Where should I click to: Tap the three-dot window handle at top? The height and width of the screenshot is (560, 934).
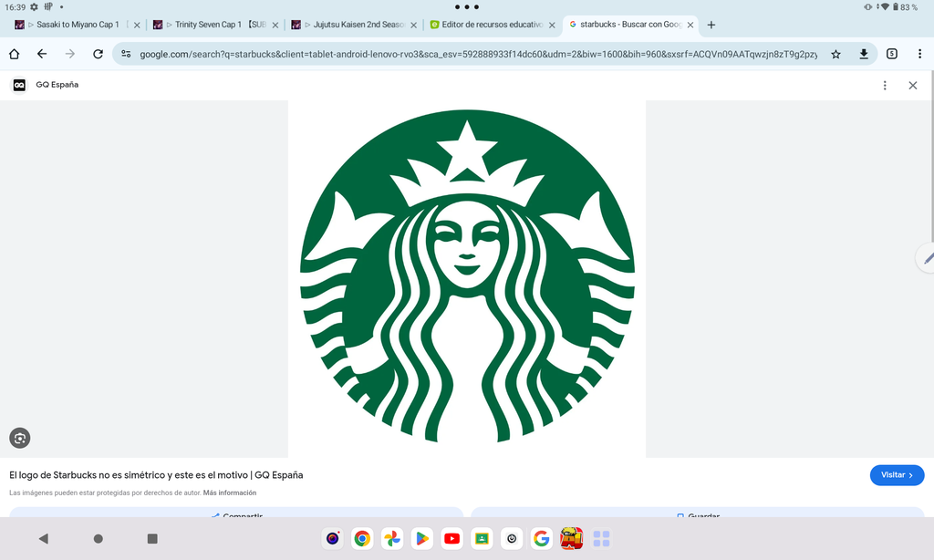(467, 7)
